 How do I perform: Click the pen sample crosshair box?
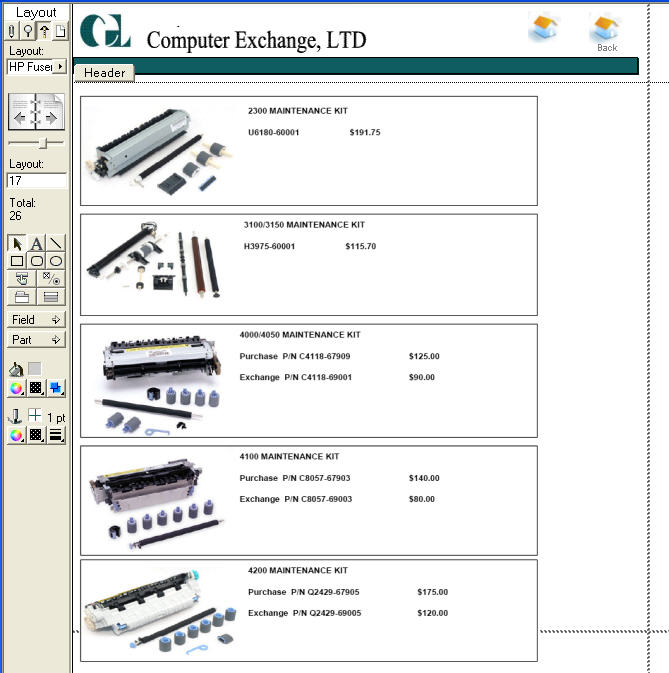click(x=34, y=415)
